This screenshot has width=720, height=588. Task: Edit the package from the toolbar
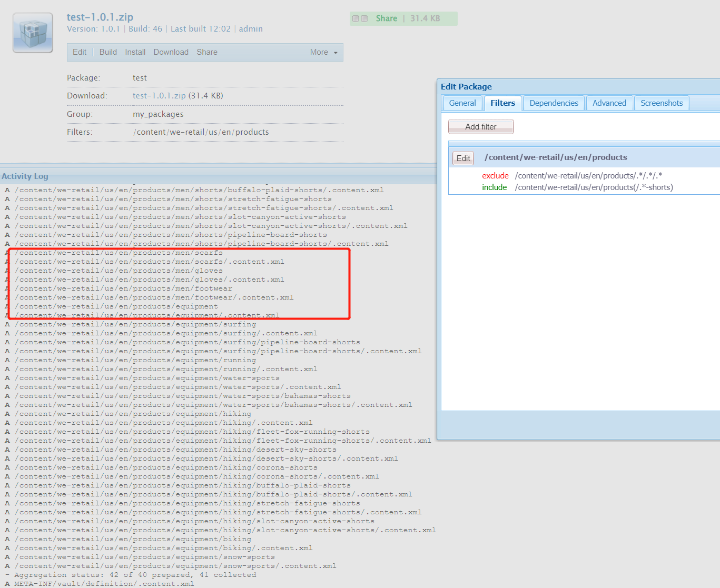click(x=79, y=52)
